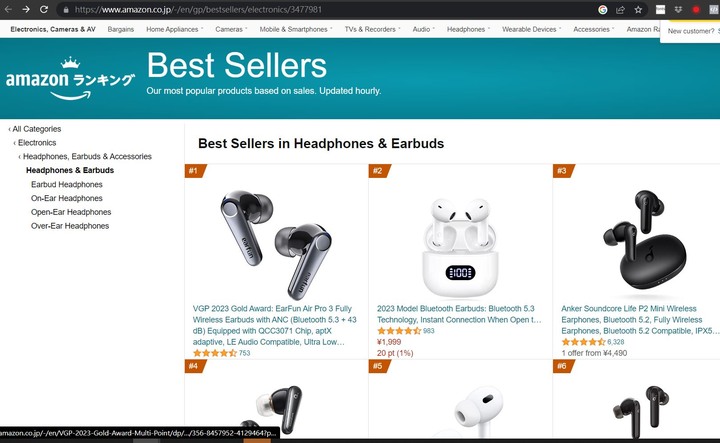Go back to All Categories
720x443 pixels.
(35, 129)
